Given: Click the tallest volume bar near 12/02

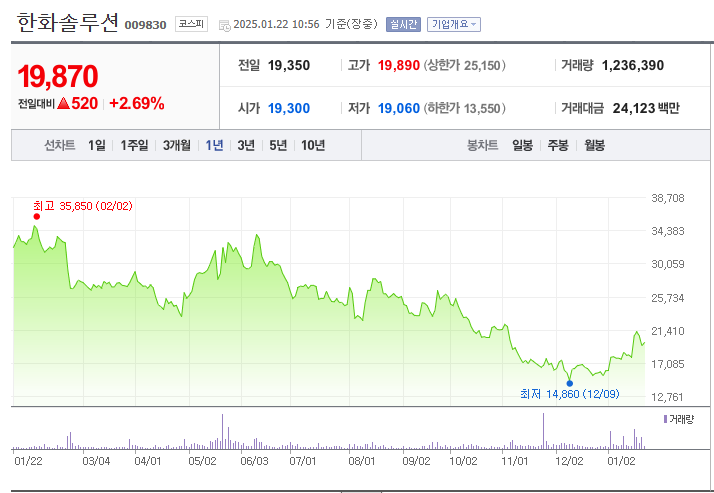Looking at the screenshot, I should [x=543, y=431].
